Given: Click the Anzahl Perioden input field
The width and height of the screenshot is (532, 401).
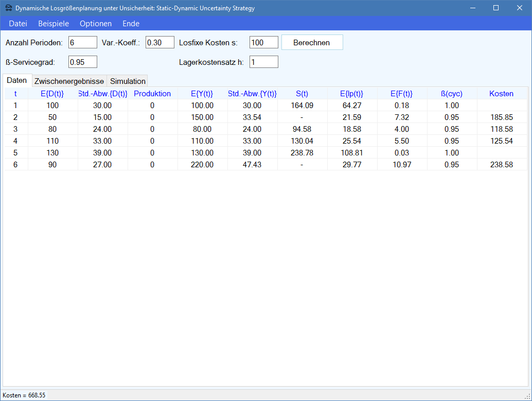Looking at the screenshot, I should (82, 43).
